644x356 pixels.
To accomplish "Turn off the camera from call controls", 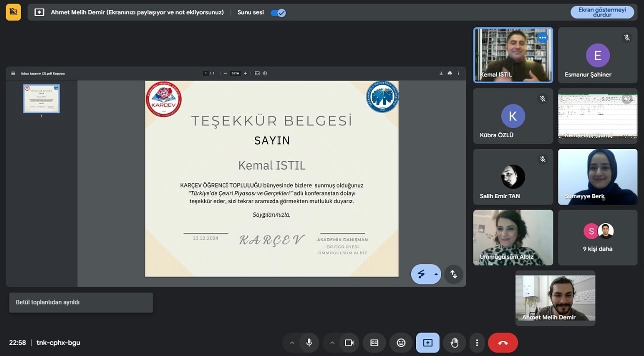I will pyautogui.click(x=349, y=342).
